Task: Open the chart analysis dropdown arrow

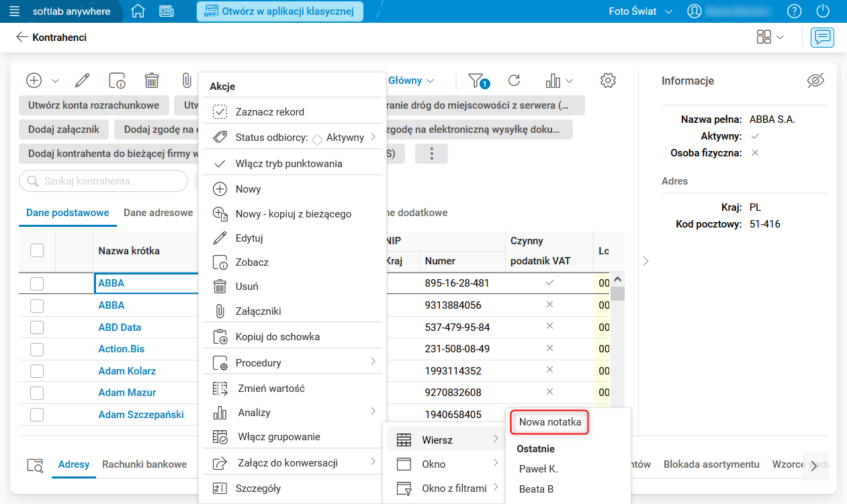Action: (x=570, y=81)
